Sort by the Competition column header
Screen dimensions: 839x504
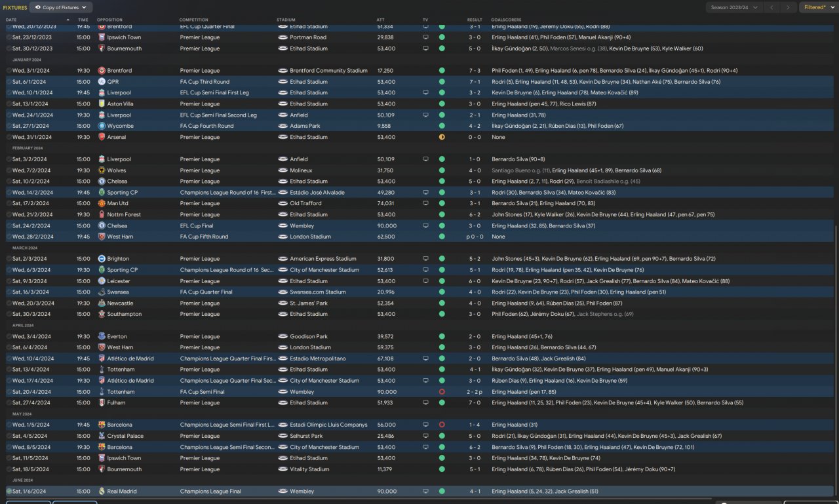pyautogui.click(x=194, y=20)
